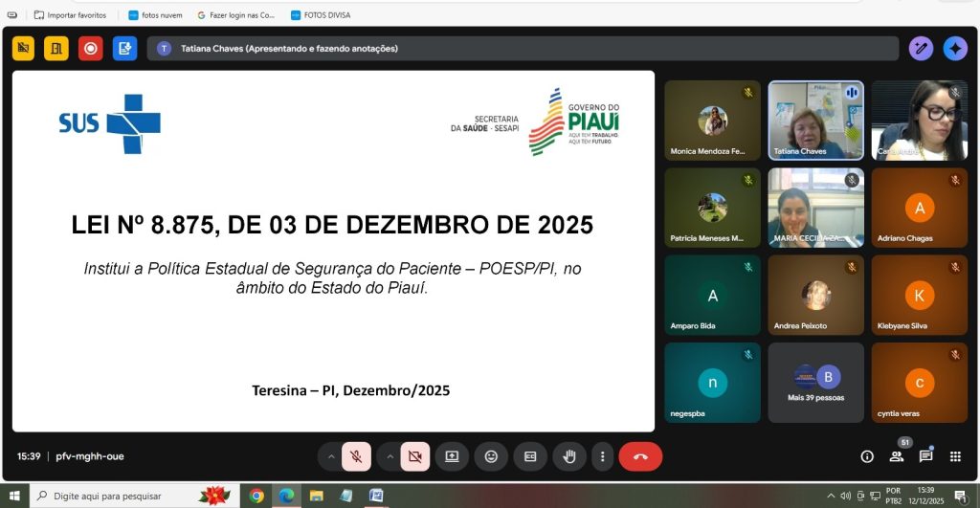The width and height of the screenshot is (980, 508).
Task: Select Tatiana Chaves video tile
Action: click(x=815, y=120)
